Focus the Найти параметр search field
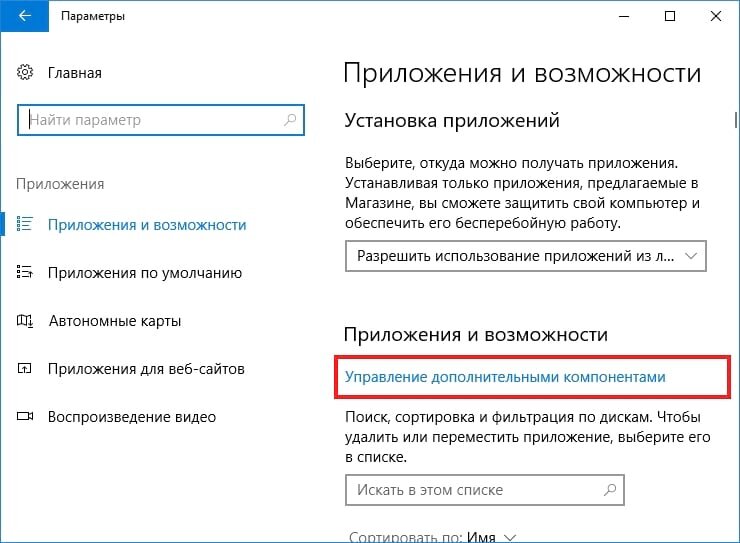The height and width of the screenshot is (543, 740). (161, 120)
